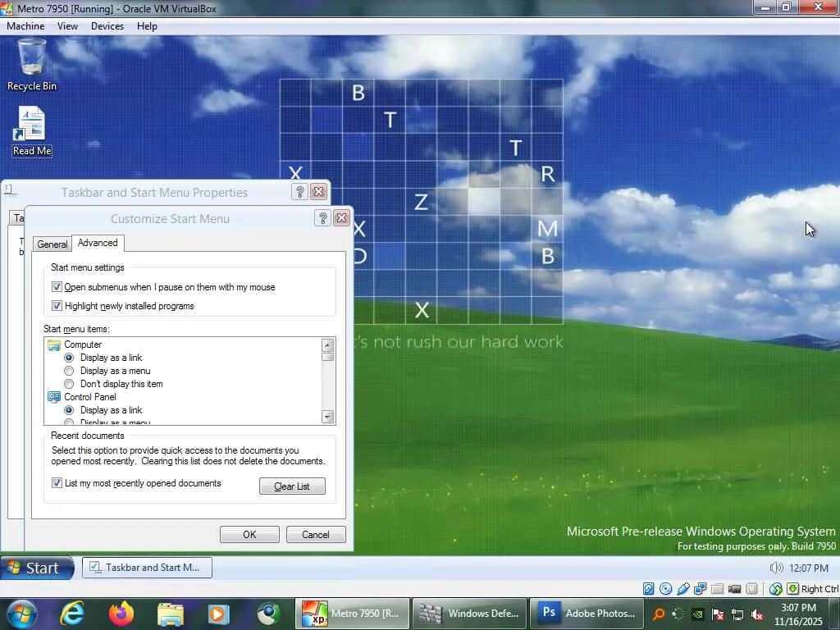This screenshot has width=840, height=630.
Task: Click host clock showing 3:07 PM
Action: (798, 614)
